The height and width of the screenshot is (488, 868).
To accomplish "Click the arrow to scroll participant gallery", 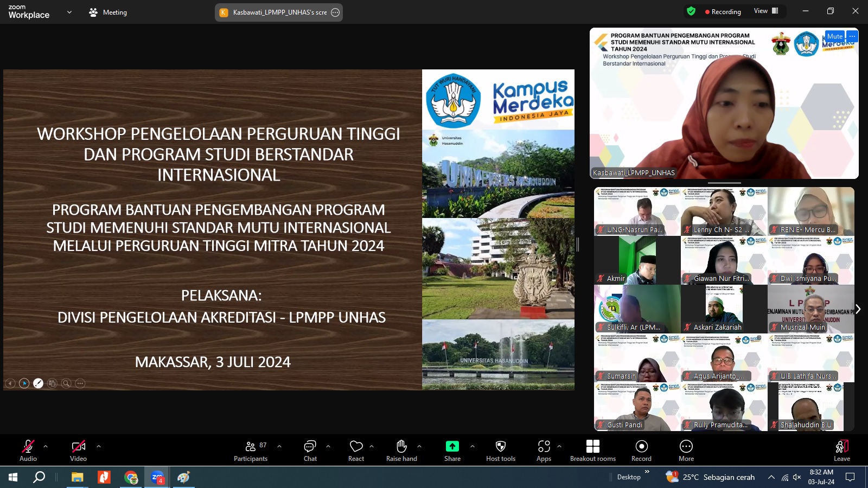I will point(859,309).
